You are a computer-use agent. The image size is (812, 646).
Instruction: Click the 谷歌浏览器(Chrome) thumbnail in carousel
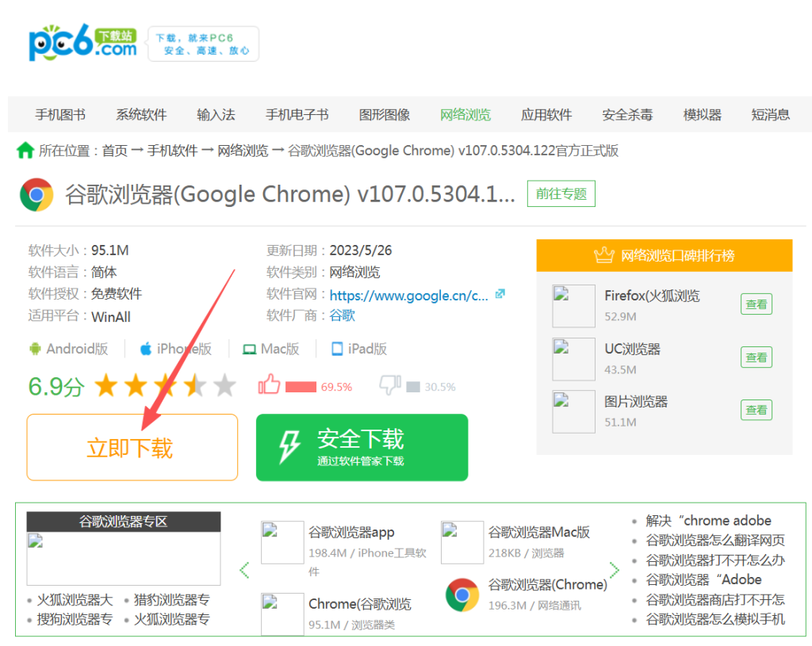462,594
